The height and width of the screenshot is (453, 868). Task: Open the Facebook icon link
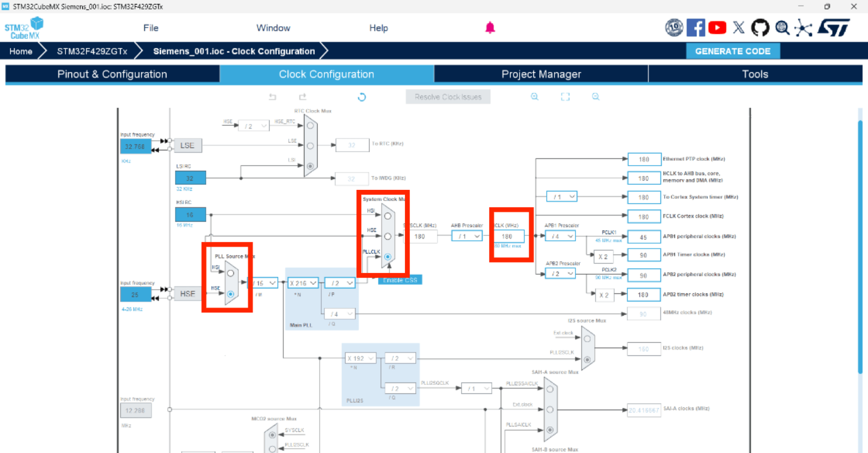(x=695, y=28)
